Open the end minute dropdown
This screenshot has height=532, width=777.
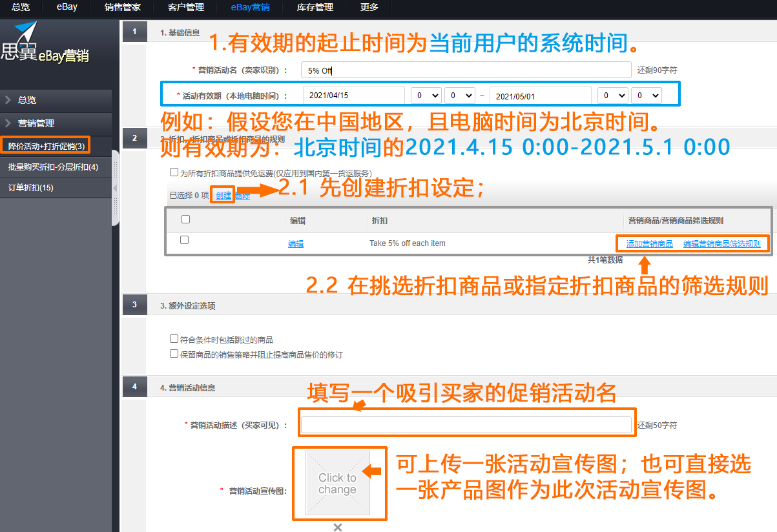click(647, 96)
